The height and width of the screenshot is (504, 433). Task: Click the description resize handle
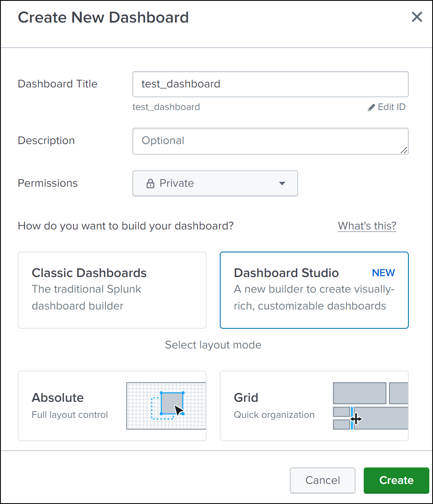click(x=404, y=150)
